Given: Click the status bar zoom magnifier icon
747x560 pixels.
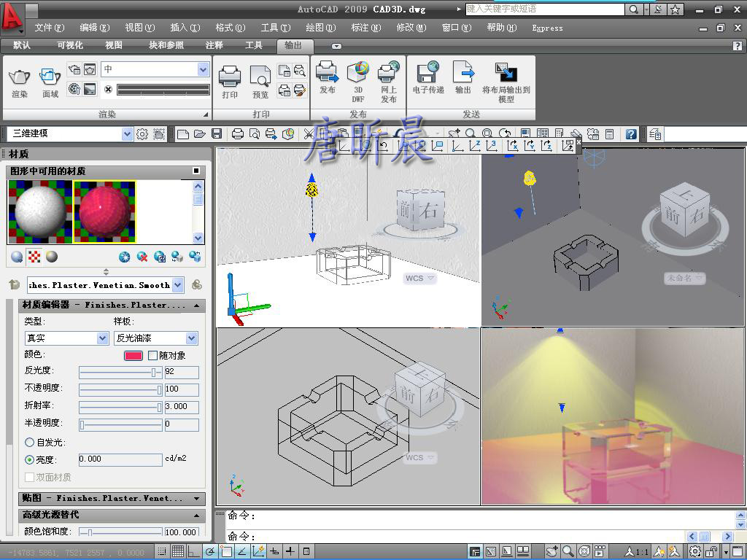Looking at the screenshot, I should click(x=568, y=551).
